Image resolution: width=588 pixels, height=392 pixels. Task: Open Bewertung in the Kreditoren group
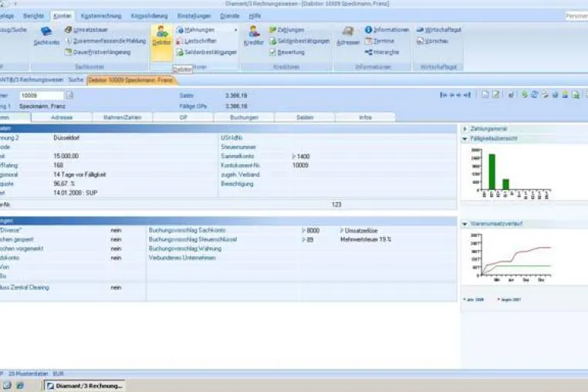pyautogui.click(x=286, y=52)
